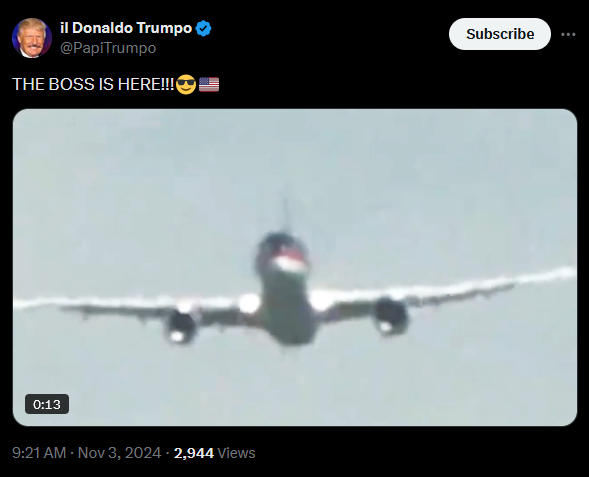
Task: Subscribe to il Donaldo Trumpo
Action: (x=500, y=34)
